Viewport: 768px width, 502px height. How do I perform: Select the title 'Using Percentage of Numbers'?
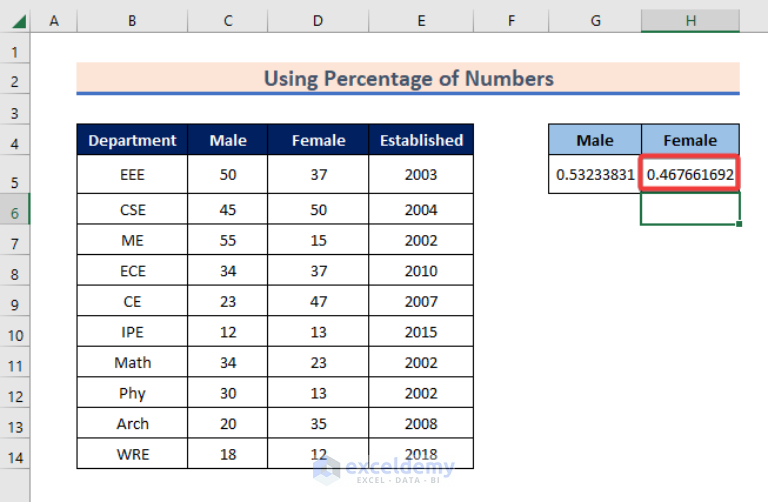pos(408,78)
